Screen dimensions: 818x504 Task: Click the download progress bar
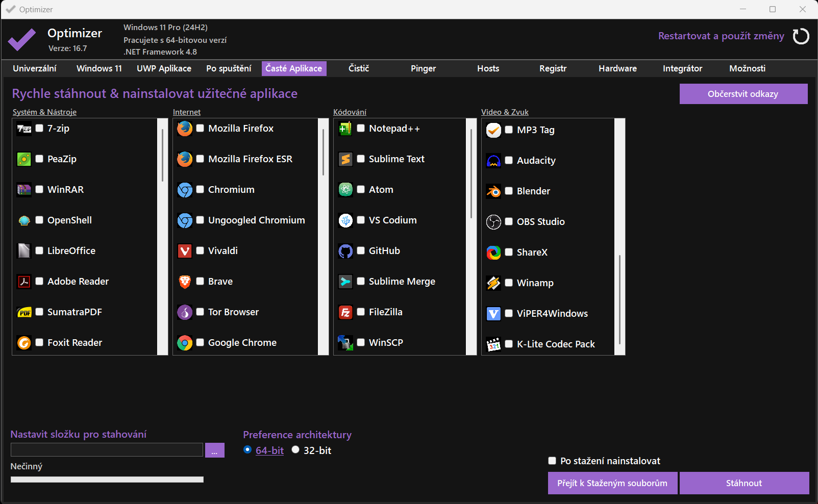coord(107,480)
